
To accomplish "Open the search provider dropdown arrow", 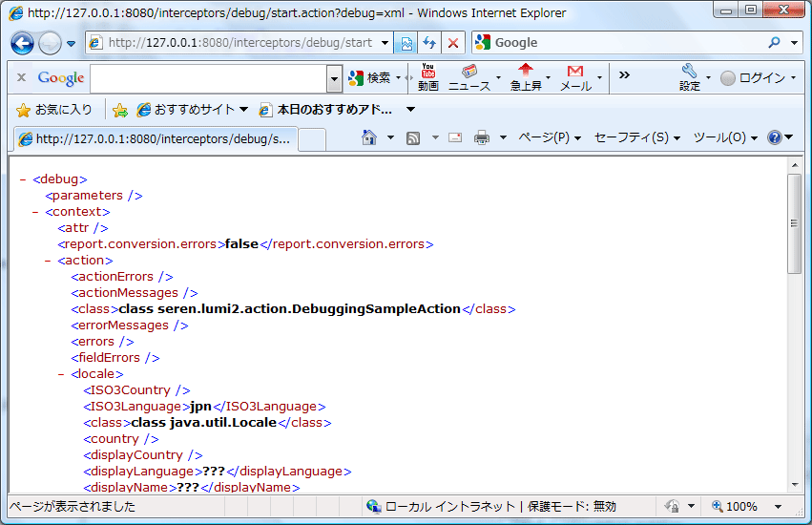I will pyautogui.click(x=795, y=43).
